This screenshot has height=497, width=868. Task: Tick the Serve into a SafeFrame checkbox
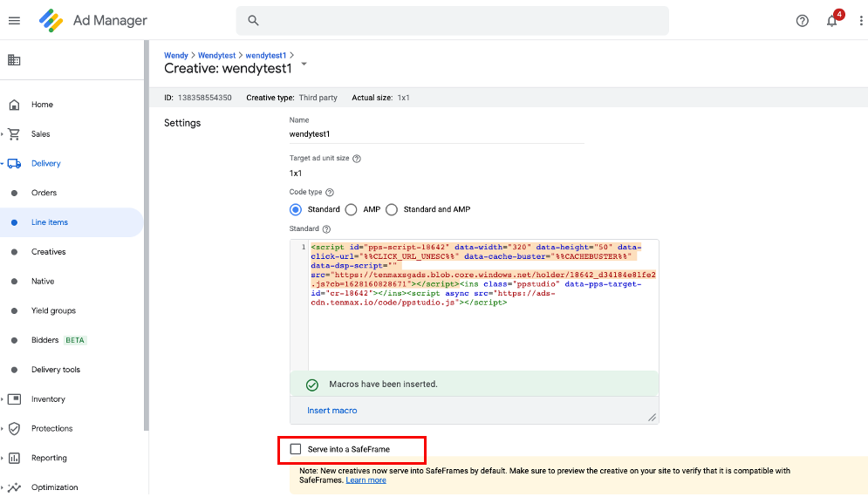point(296,449)
